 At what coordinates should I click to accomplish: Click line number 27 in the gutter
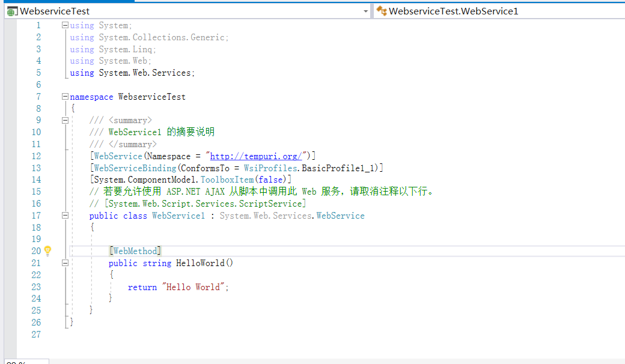(x=36, y=334)
